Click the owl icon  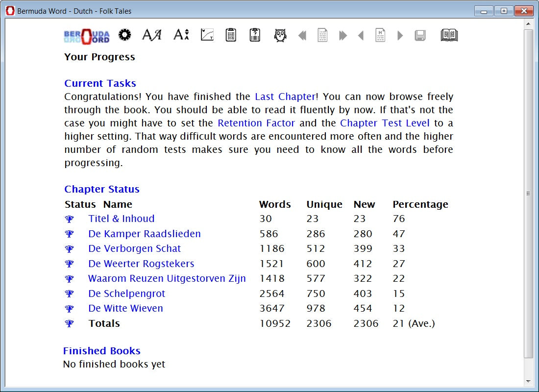pyautogui.click(x=280, y=35)
